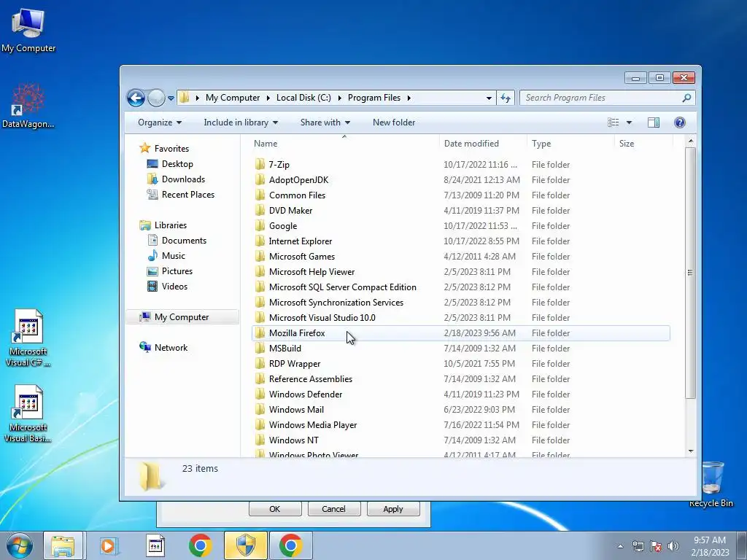Click the Forward navigation arrow button

[156, 98]
